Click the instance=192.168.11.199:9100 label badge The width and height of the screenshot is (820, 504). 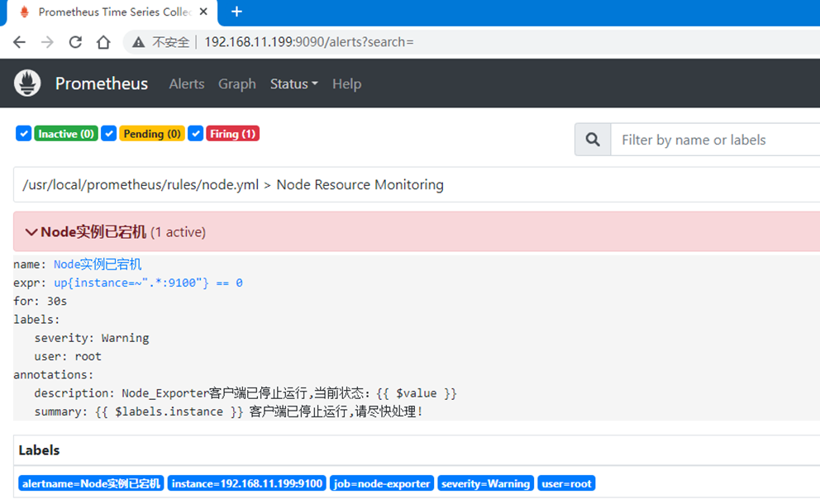(247, 483)
